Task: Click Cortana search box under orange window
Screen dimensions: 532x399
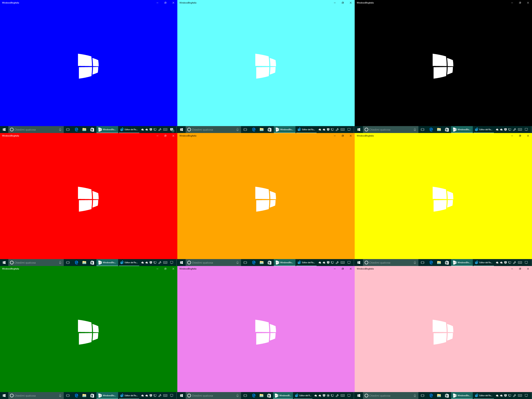Action: pyautogui.click(x=213, y=263)
